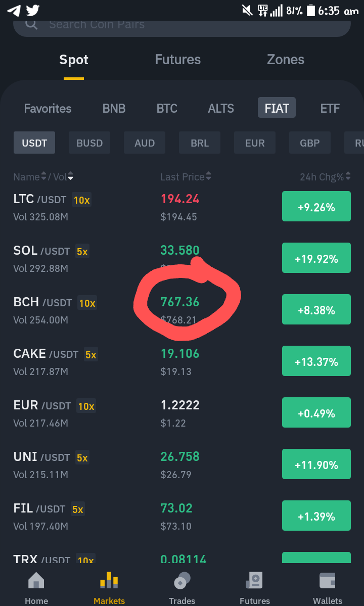Screen dimensions: 364x606
Task: Tap the +19.92% SOL change button
Action: pos(316,258)
